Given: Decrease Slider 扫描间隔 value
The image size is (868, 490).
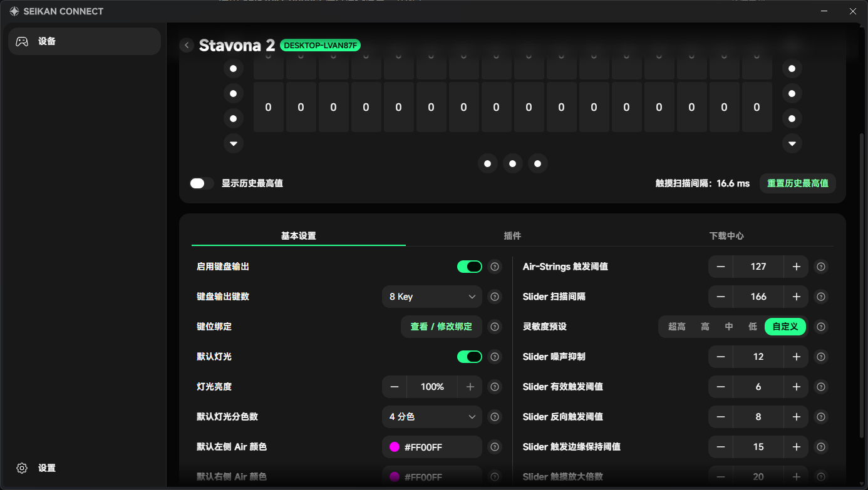Looking at the screenshot, I should tap(721, 297).
